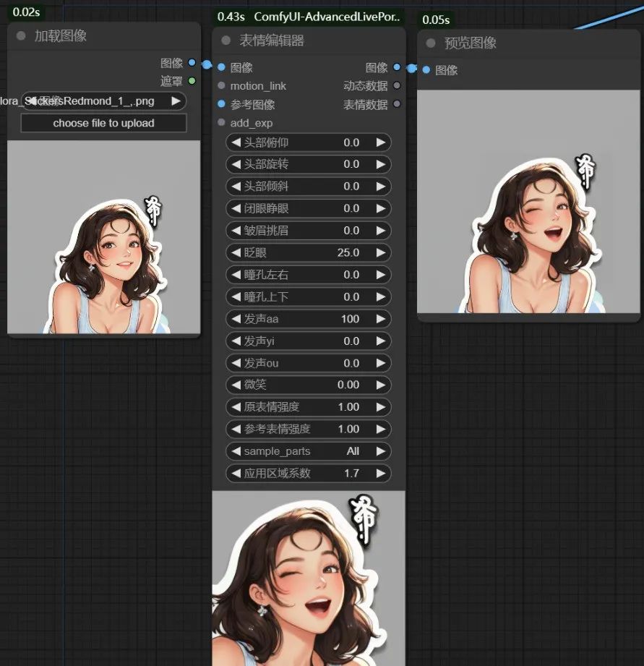Click the 预览图像 node title
644x666 pixels.
(x=471, y=43)
